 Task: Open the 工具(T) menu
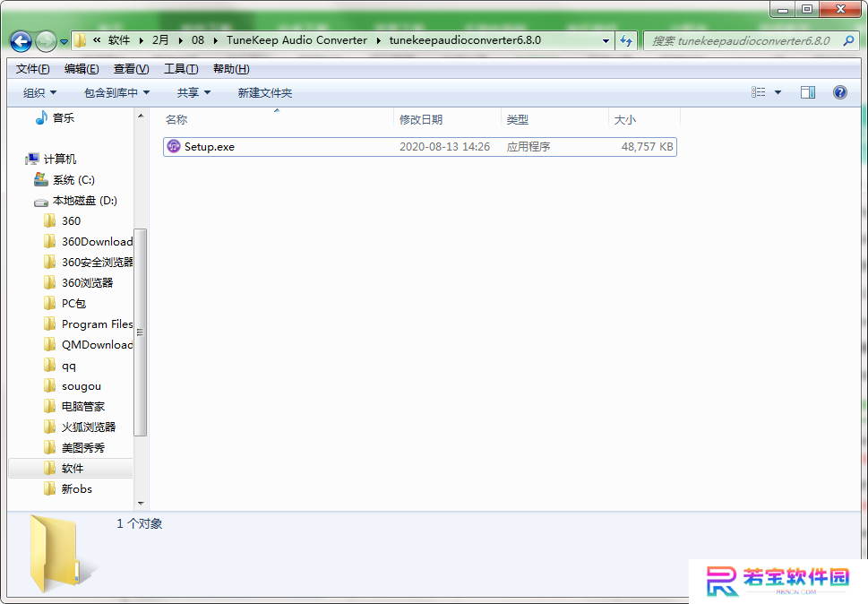pos(181,69)
